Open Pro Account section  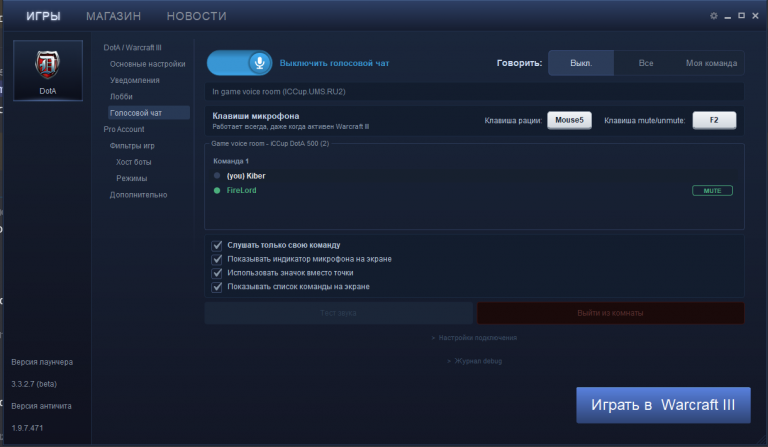coord(124,129)
